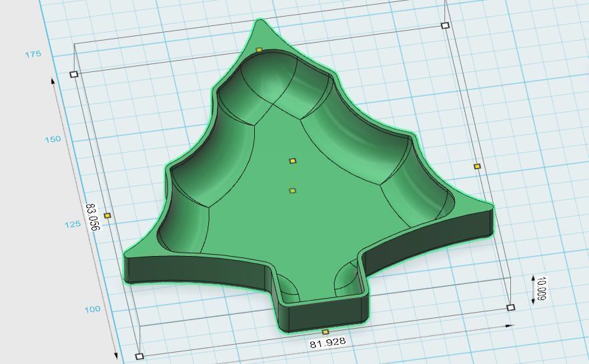The width and height of the screenshot is (589, 364).
Task: Click the lower handle in the tray's center
Action: tap(293, 191)
